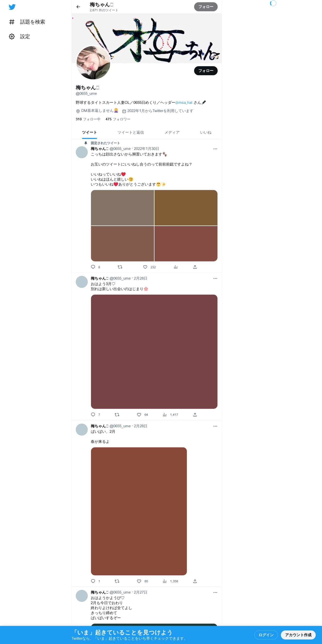Switch to メディア tab
The height and width of the screenshot is (644, 322).
[x=172, y=132]
